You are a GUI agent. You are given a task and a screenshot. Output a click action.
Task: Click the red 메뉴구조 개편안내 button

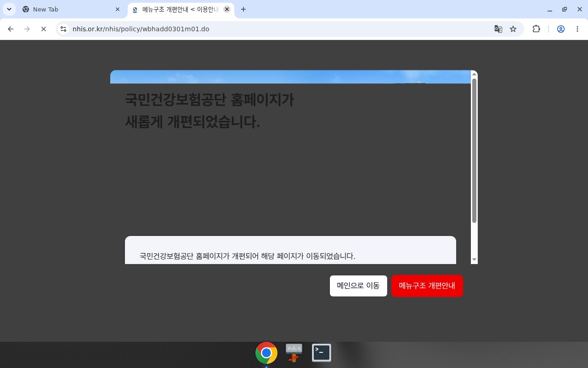[427, 286]
